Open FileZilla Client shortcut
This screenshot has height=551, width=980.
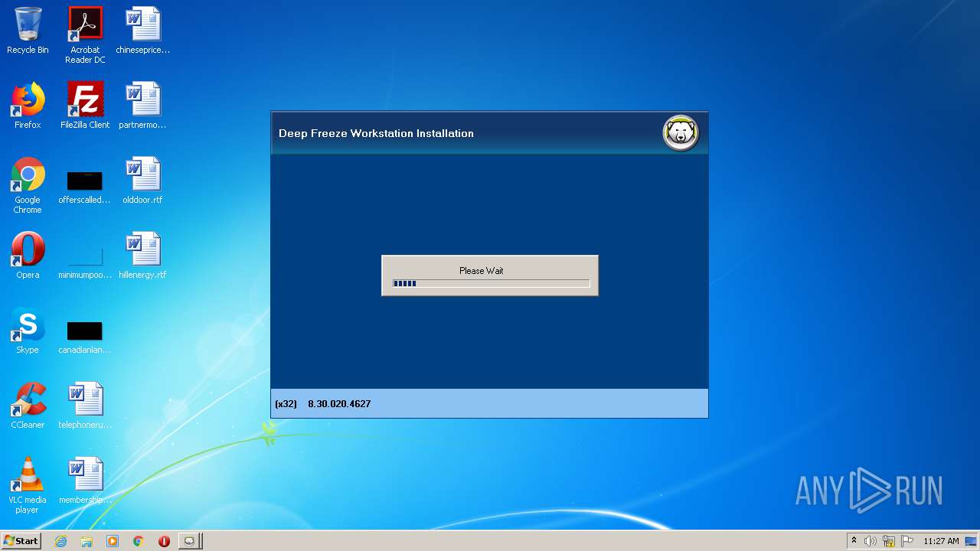coord(85,106)
